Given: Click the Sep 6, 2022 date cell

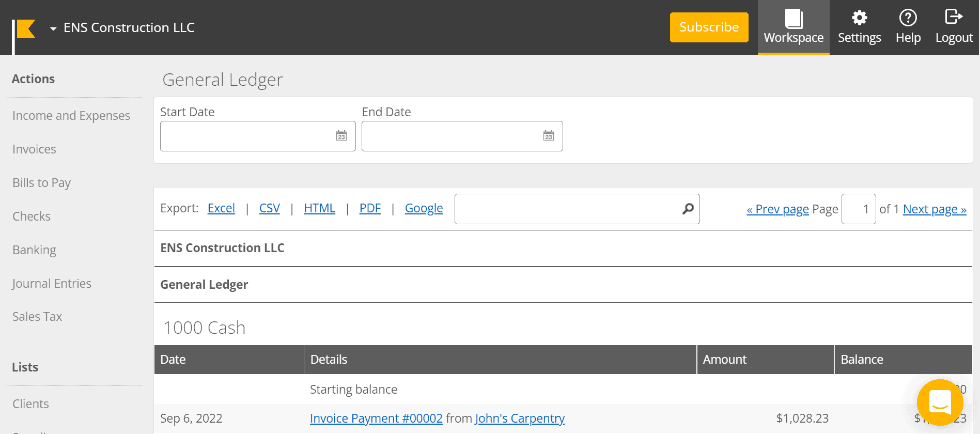Looking at the screenshot, I should pos(191,419).
